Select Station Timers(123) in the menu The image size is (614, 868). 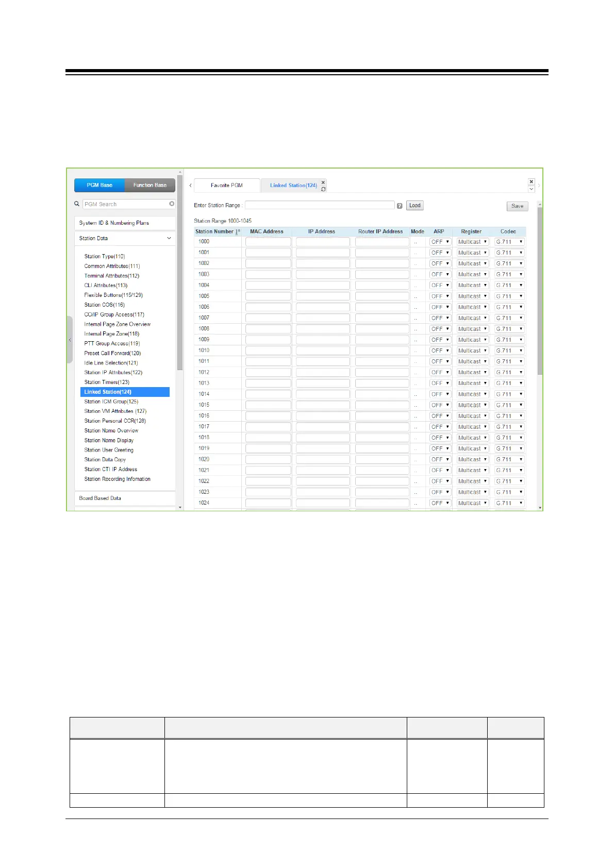pos(107,382)
